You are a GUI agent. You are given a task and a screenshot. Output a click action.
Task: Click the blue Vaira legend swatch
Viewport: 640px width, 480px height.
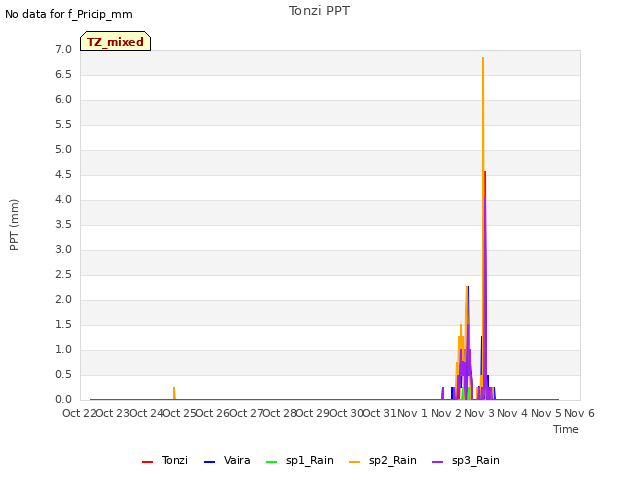209,462
